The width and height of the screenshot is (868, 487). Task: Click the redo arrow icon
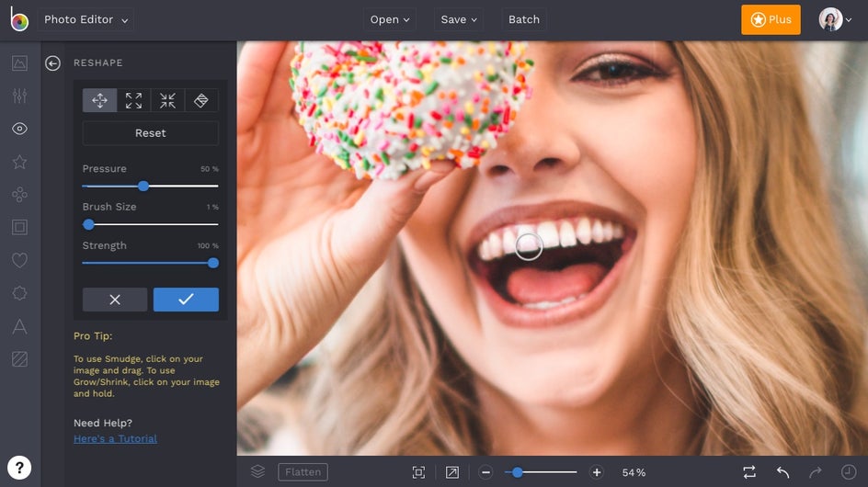pyautogui.click(x=816, y=472)
